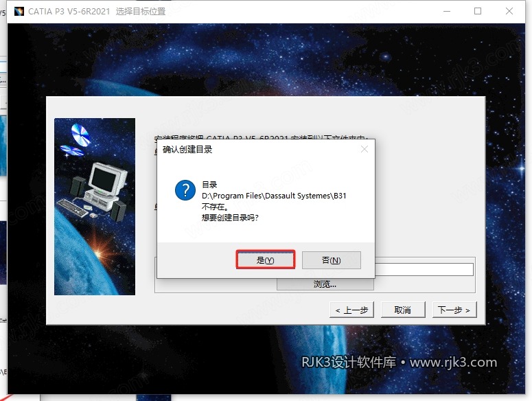This screenshot has width=532, height=401.
Task: Close the 确认创建目录 dialog with X
Action: click(x=365, y=149)
